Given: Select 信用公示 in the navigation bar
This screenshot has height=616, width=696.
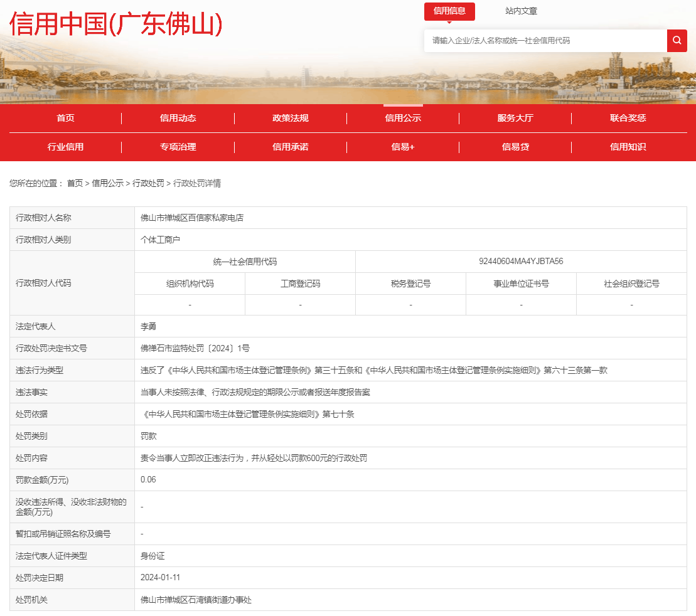Looking at the screenshot, I should (x=403, y=118).
